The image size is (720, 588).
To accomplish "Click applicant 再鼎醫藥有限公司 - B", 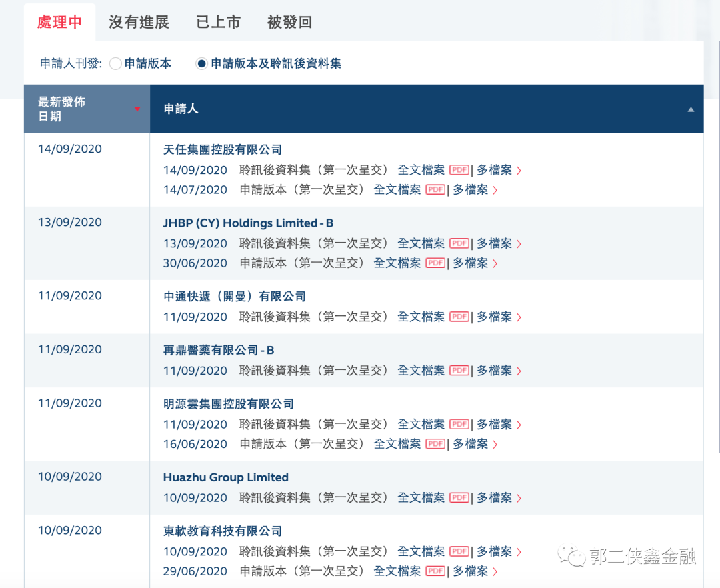I will [219, 350].
